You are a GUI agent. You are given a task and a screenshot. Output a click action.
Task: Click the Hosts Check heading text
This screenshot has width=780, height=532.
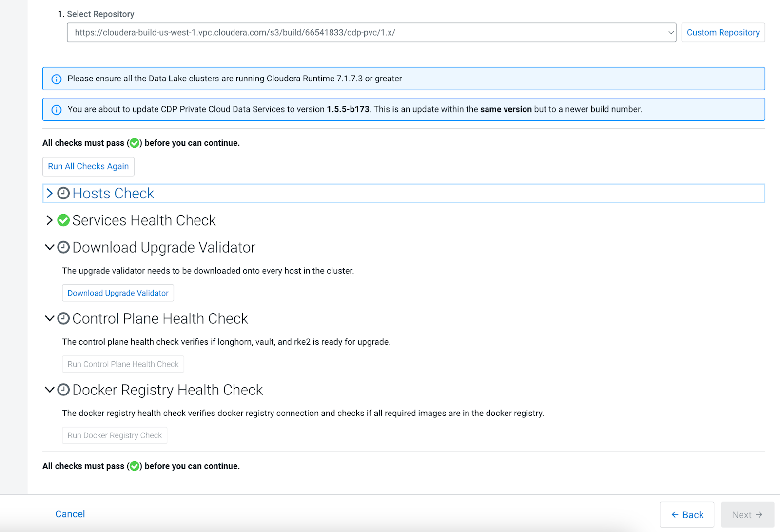point(113,194)
